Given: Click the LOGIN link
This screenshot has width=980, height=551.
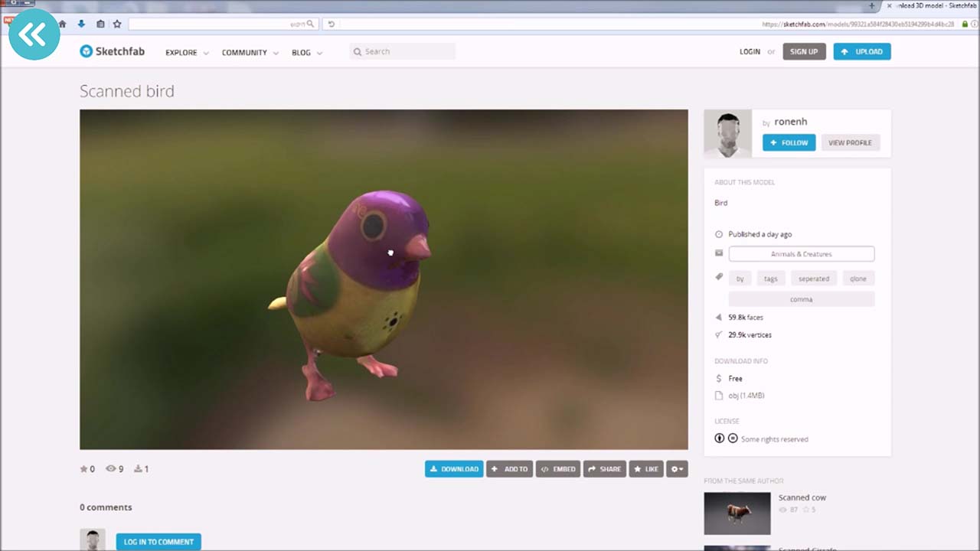Looking at the screenshot, I should click(750, 52).
